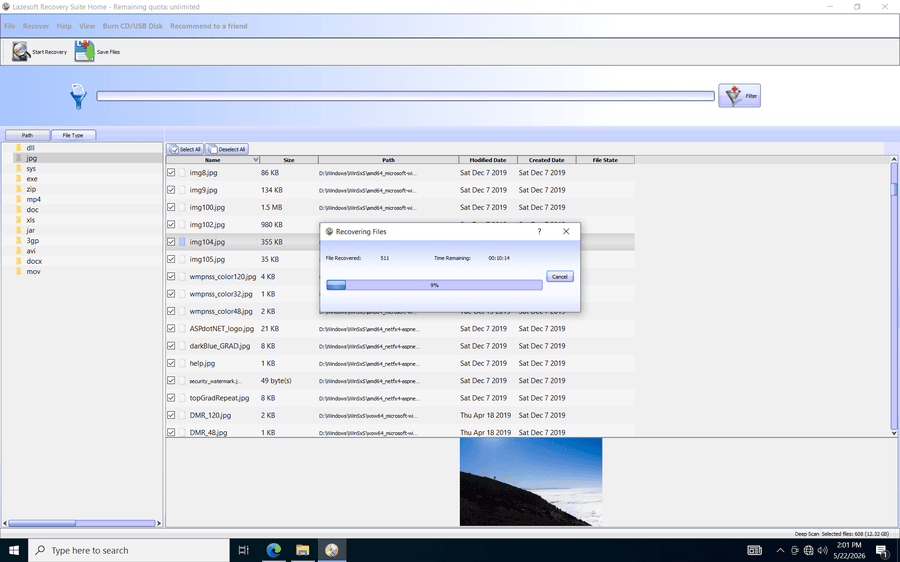The width and height of the screenshot is (900, 562).
Task: Switch to the Path tab
Action: pyautogui.click(x=27, y=135)
